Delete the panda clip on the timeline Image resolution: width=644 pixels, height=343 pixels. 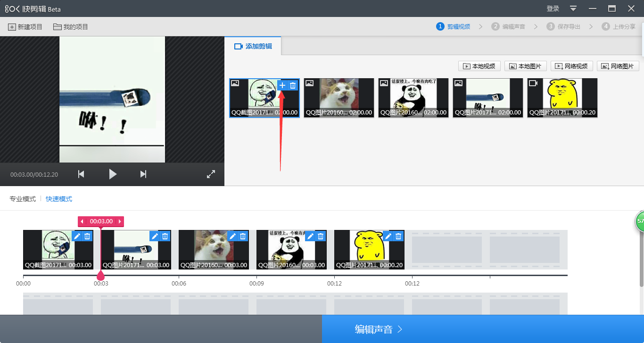321,236
